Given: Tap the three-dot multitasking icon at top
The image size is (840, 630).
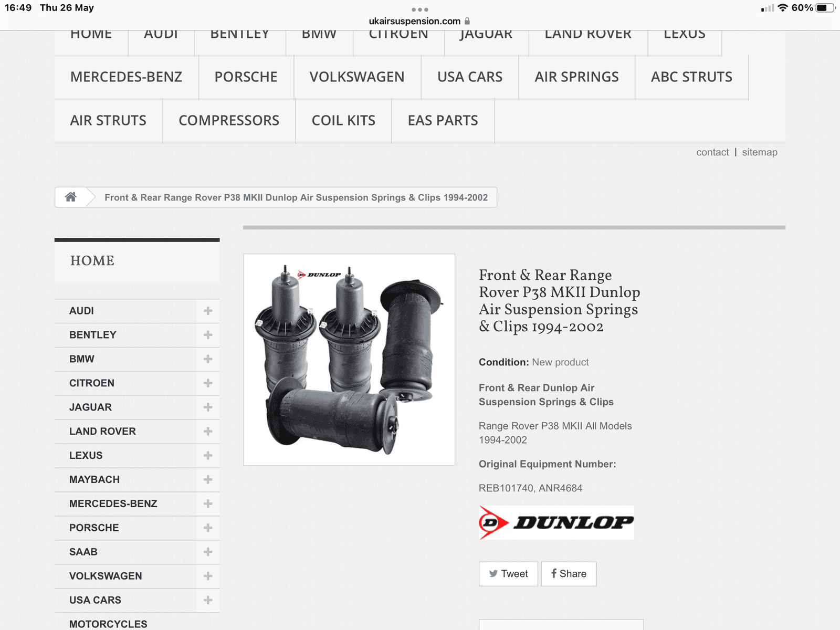Looking at the screenshot, I should point(420,9).
